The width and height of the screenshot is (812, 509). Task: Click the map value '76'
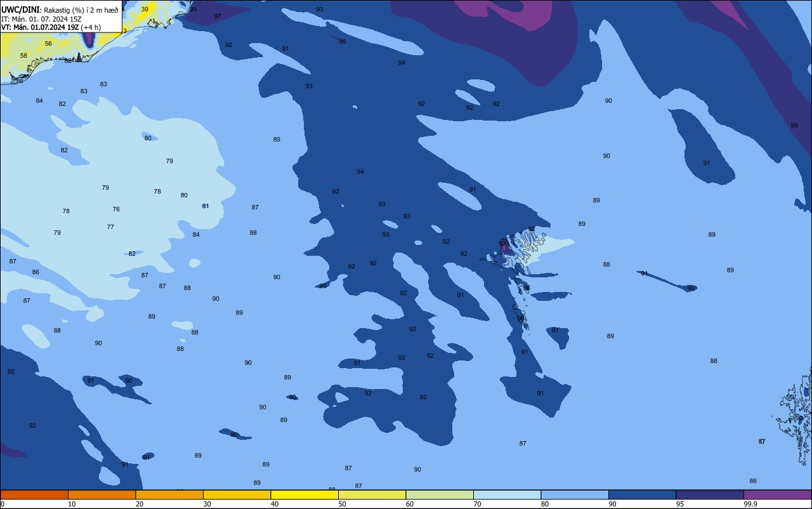tap(116, 209)
